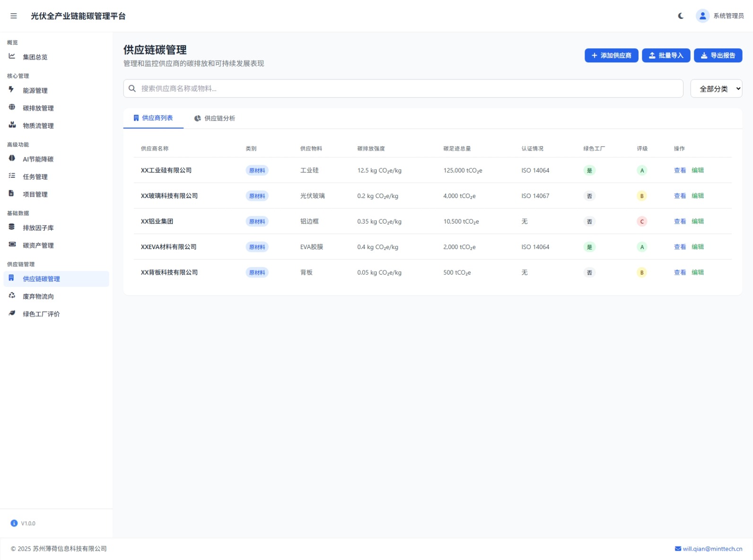This screenshot has height=560, width=753.
Task: Expand the 全部分类 category dropdown
Action: point(716,89)
